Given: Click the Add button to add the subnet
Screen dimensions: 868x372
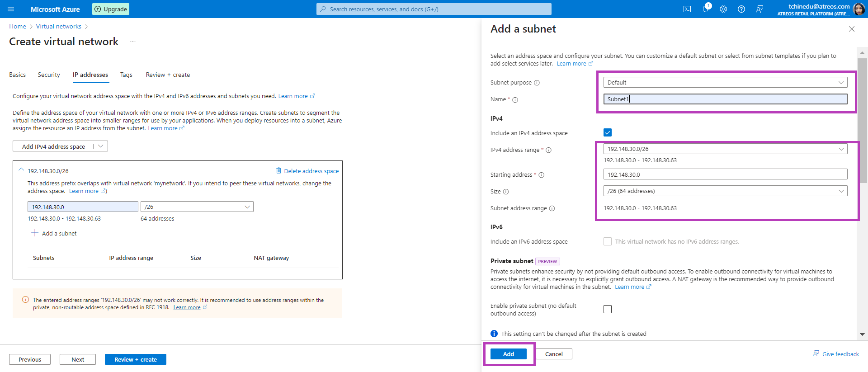Looking at the screenshot, I should (509, 354).
